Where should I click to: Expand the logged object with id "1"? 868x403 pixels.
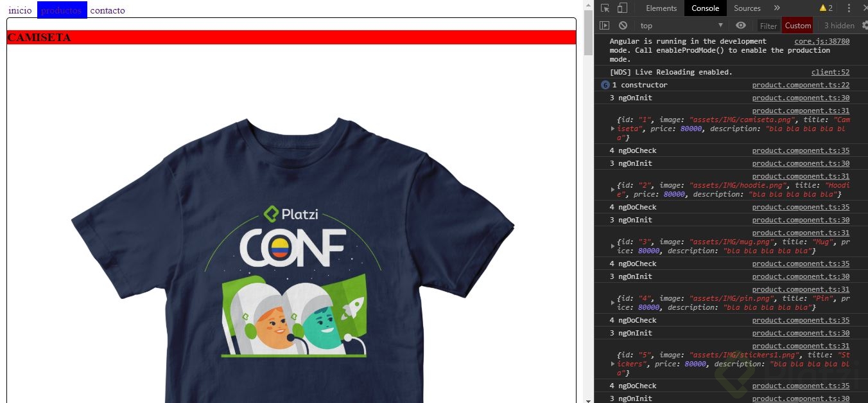612,129
